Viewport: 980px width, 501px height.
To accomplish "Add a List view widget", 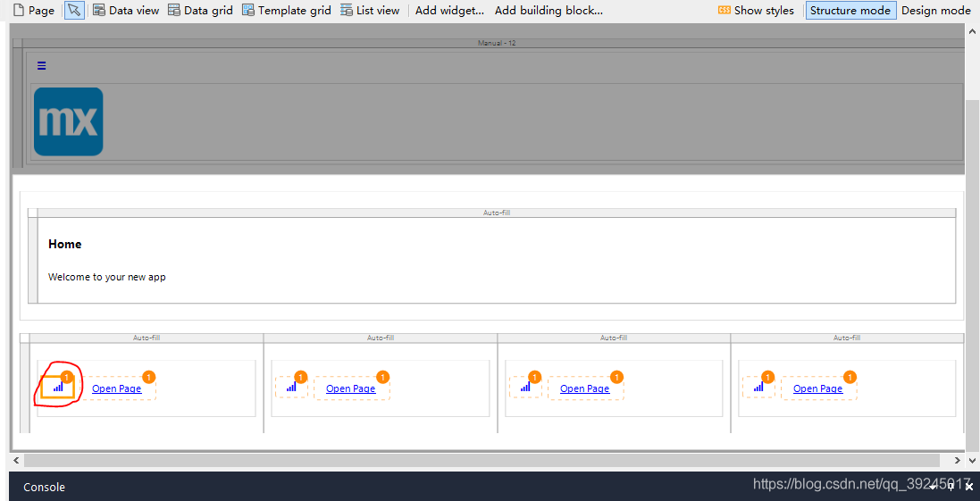I will (370, 11).
